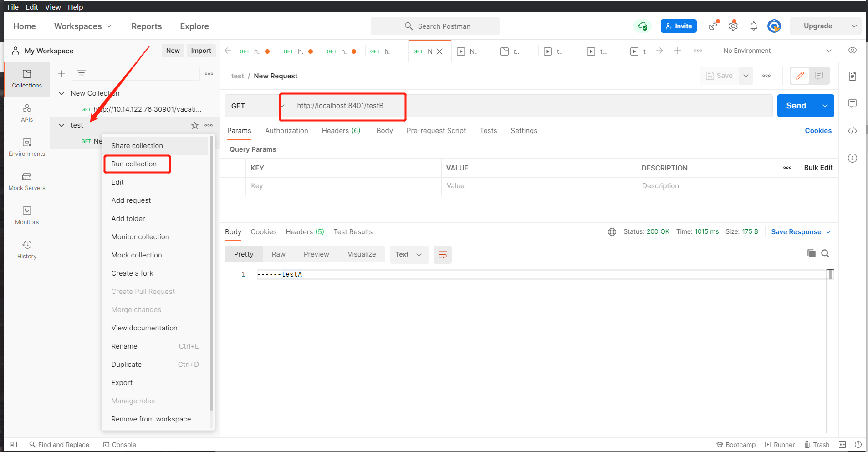The height and width of the screenshot is (452, 868).
Task: Open the two-pane layout icon in status bar
Action: click(x=842, y=445)
